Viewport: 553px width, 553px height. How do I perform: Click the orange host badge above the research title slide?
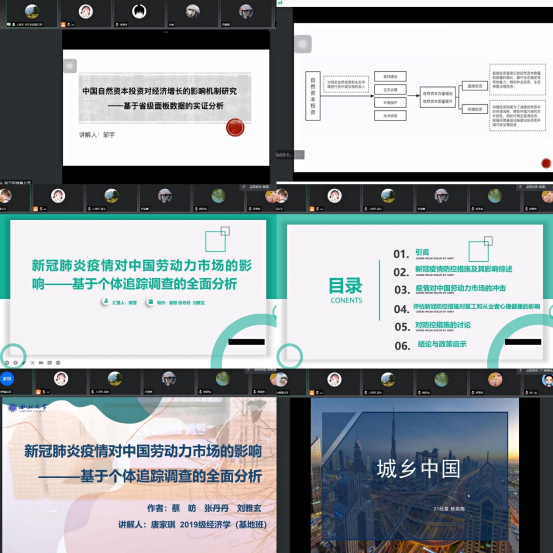click(63, 24)
